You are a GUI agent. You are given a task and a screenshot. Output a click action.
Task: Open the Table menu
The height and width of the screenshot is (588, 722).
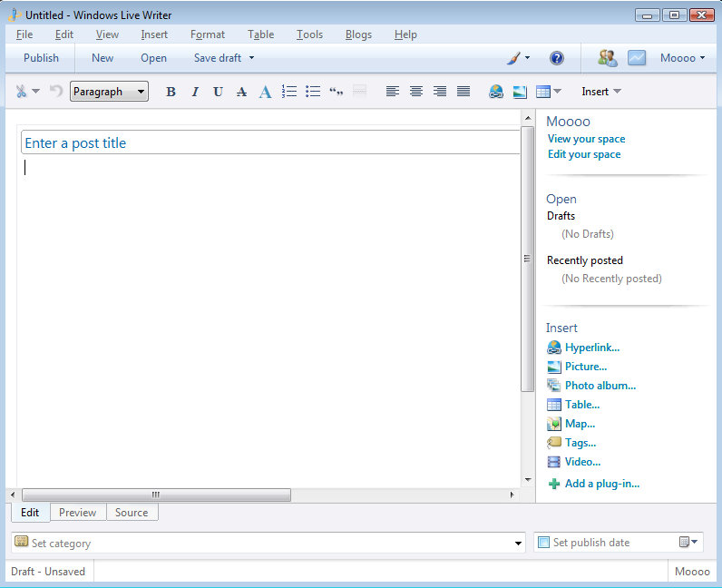point(260,34)
